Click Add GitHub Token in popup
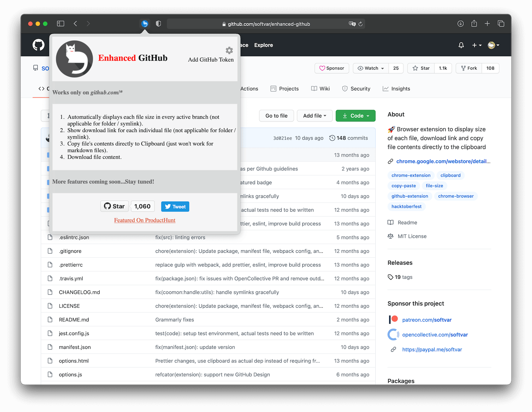Image resolution: width=532 pixels, height=412 pixels. (211, 60)
